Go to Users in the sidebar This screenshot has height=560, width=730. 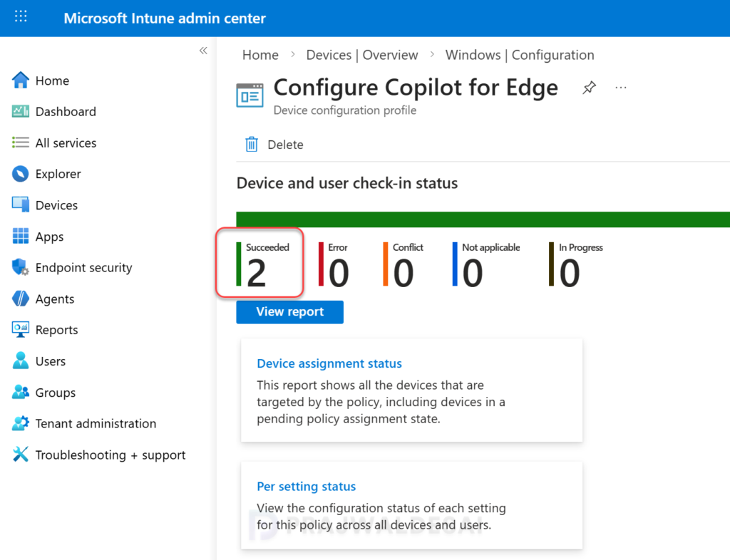tap(51, 361)
